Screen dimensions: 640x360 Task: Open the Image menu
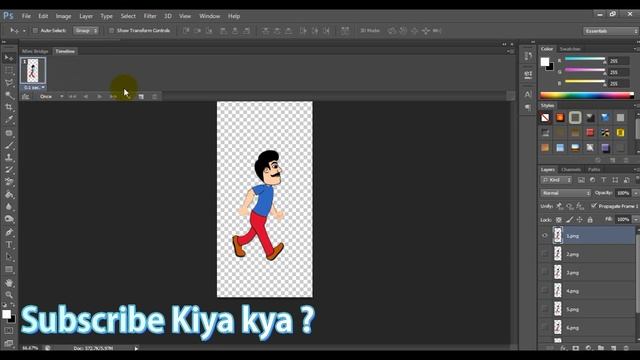coord(63,16)
